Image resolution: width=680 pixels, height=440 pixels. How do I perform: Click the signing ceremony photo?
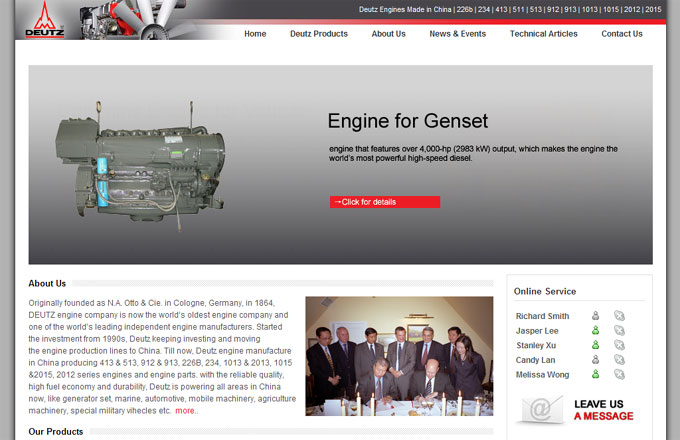click(399, 356)
